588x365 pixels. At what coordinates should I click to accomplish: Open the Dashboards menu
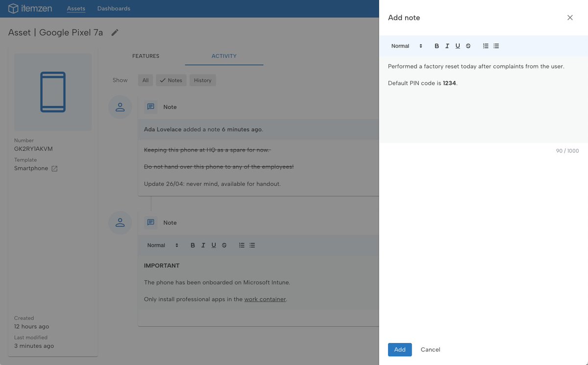point(114,8)
